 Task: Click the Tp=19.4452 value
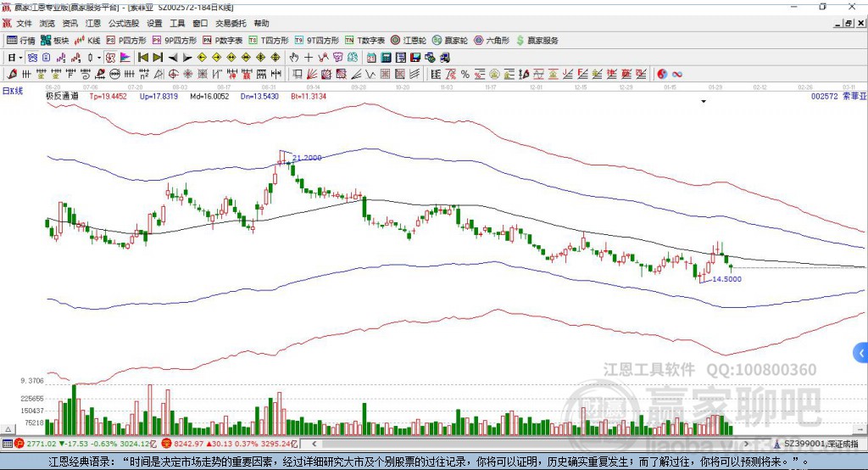click(108, 97)
